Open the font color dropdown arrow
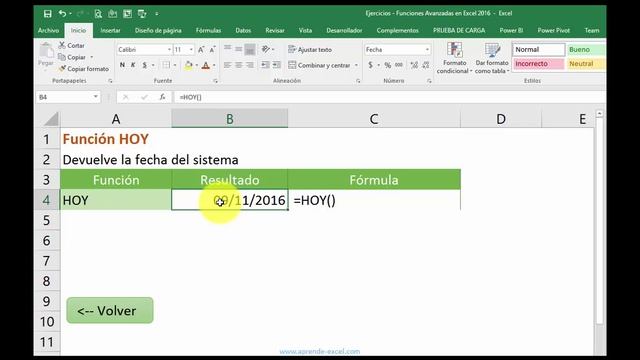This screenshot has width=640, height=360. tap(214, 65)
